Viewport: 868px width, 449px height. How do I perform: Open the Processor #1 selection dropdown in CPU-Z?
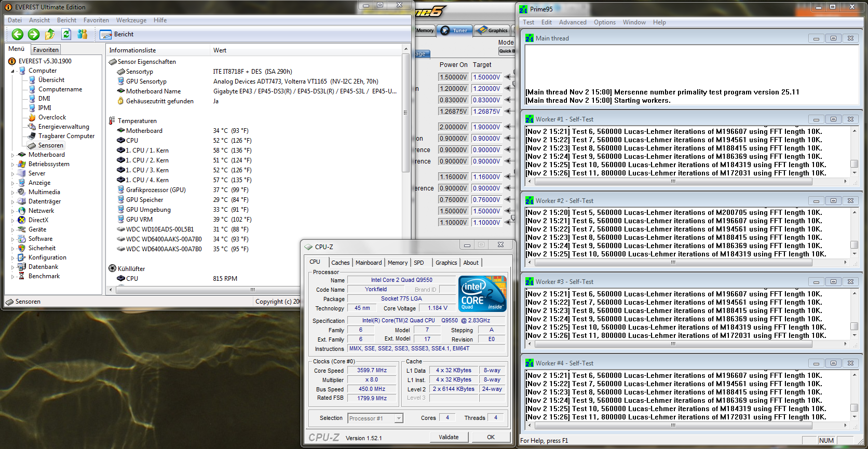tap(375, 418)
